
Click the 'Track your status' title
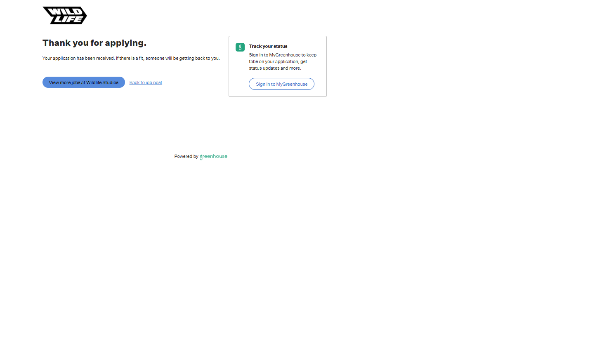coord(268,47)
